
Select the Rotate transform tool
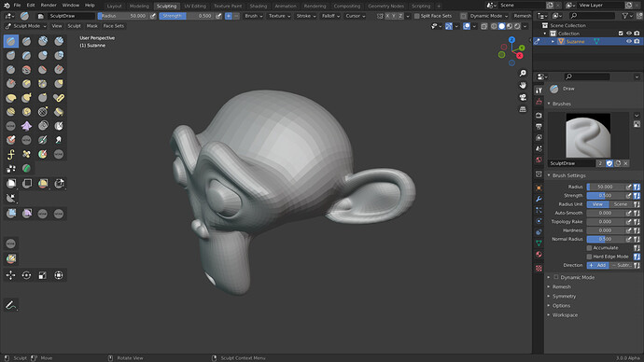(x=27, y=275)
